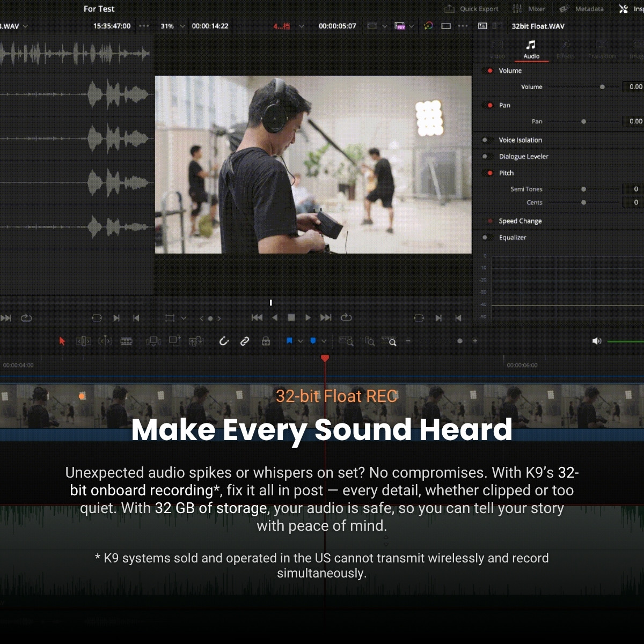Viewport: 644px width, 644px height.
Task: Switch to the Transition inspector tab
Action: pyautogui.click(x=602, y=50)
